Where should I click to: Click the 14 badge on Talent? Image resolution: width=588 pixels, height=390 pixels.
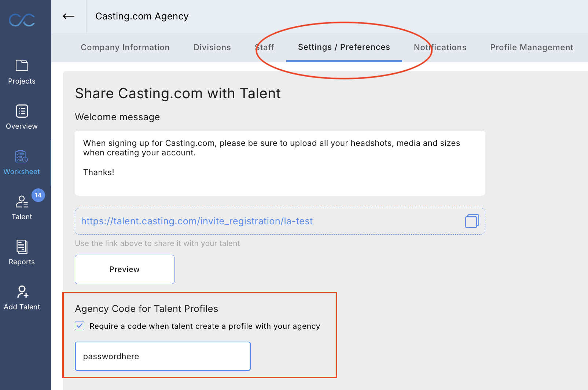pyautogui.click(x=38, y=195)
